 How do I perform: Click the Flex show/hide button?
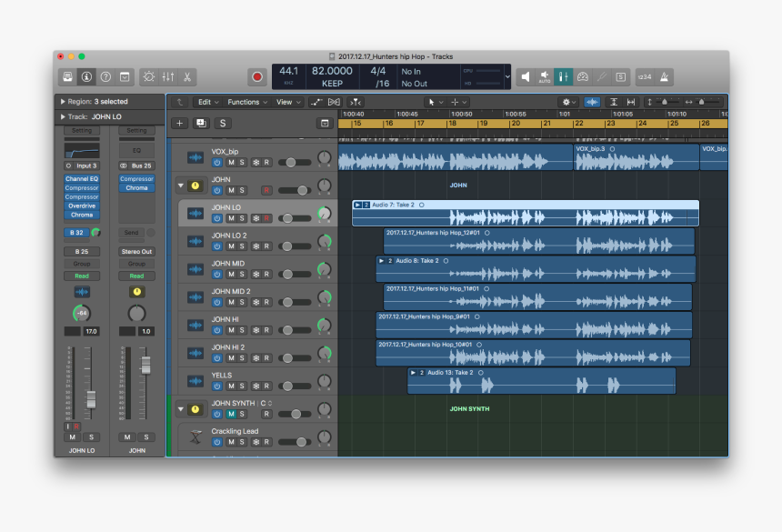[334, 102]
